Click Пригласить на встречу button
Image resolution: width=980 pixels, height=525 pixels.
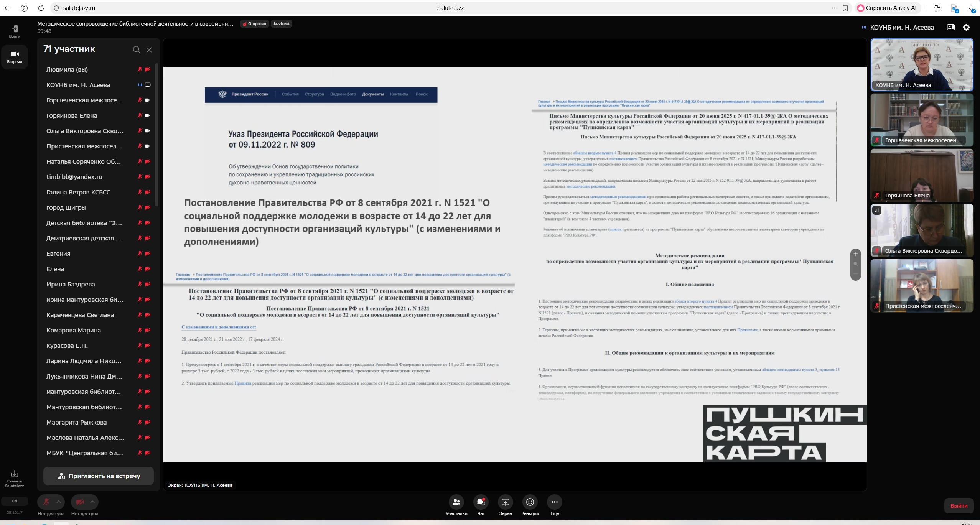(99, 476)
